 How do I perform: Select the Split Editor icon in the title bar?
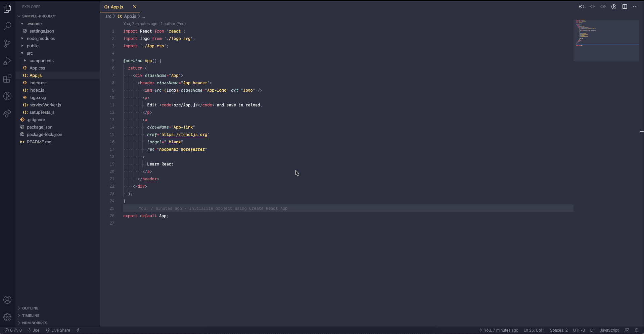click(625, 6)
